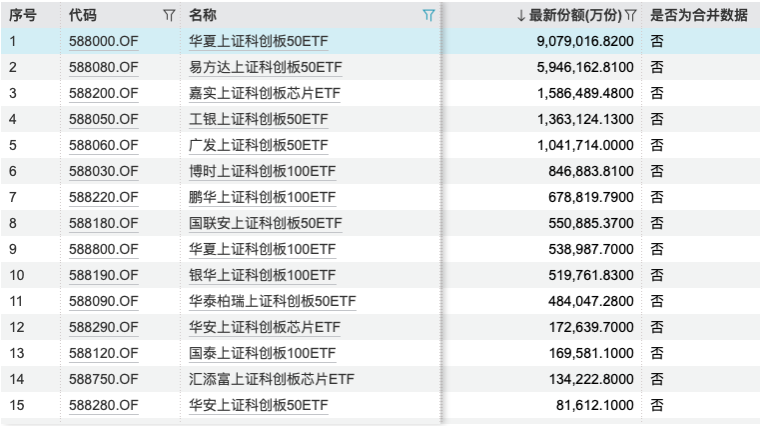This screenshot has width=760, height=426.
Task: Select share value 1,586,489.4800
Action: (585, 93)
